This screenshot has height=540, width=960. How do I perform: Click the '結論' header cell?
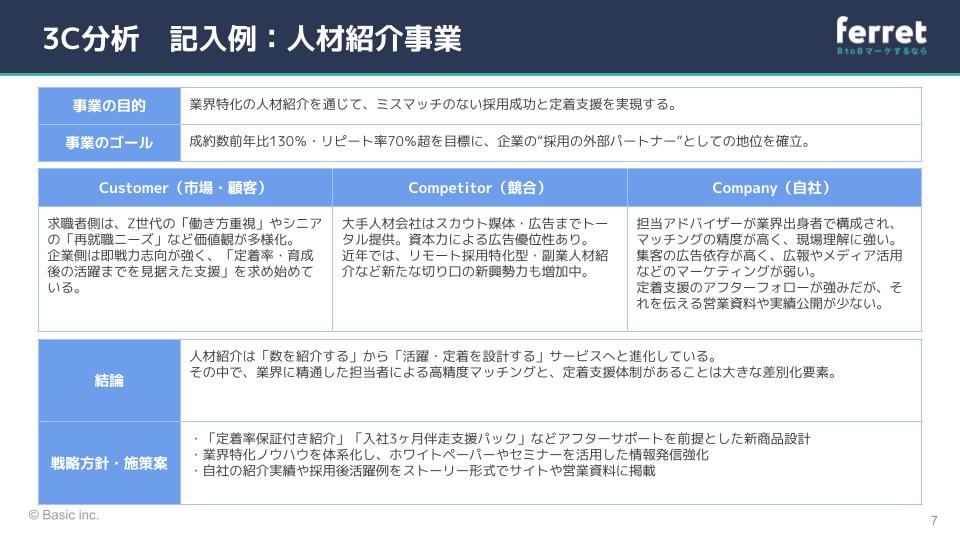pyautogui.click(x=109, y=380)
